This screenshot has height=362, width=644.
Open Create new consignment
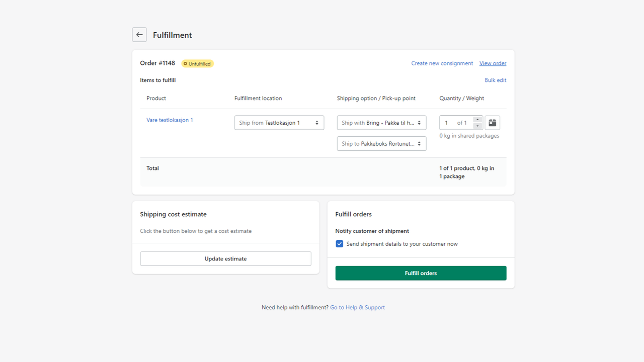pyautogui.click(x=442, y=63)
